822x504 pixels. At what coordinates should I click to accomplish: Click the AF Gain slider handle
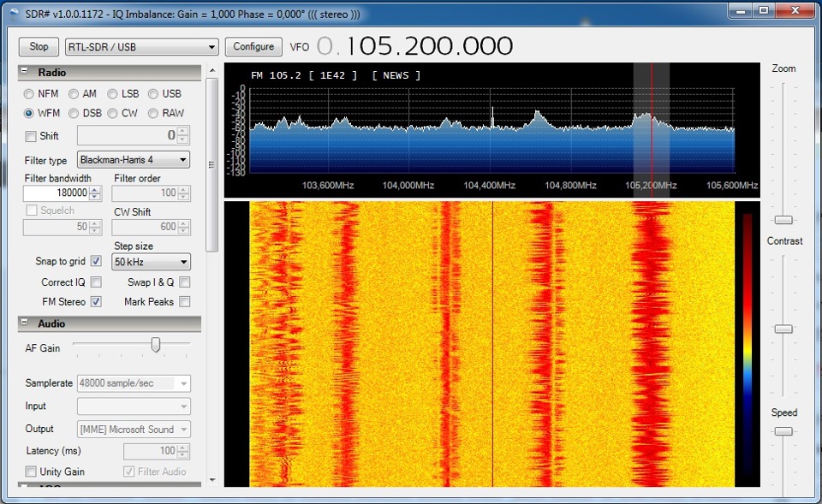(156, 344)
